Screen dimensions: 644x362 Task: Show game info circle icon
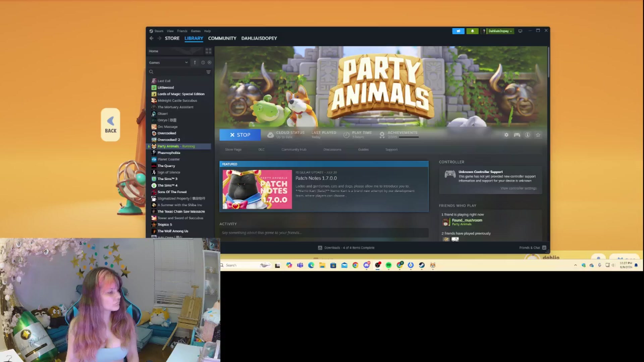coord(528,135)
